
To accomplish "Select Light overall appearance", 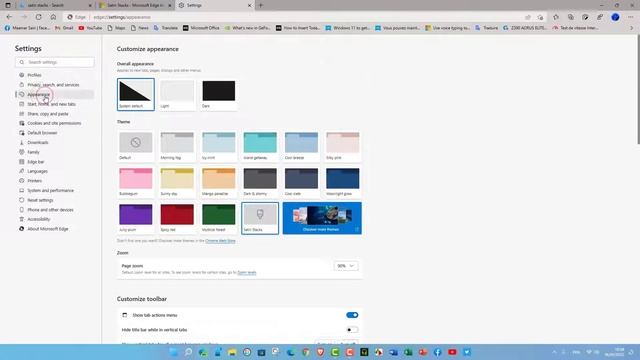I will coord(177,94).
